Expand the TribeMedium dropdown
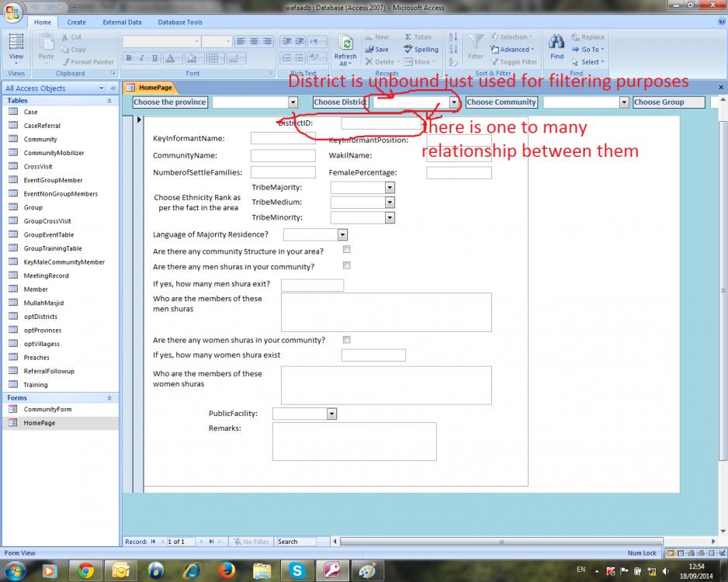Image resolution: width=728 pixels, height=582 pixels. click(390, 203)
